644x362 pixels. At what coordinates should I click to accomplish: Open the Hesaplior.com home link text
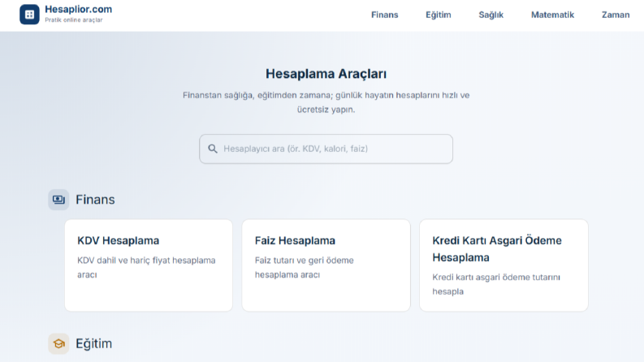point(79,10)
